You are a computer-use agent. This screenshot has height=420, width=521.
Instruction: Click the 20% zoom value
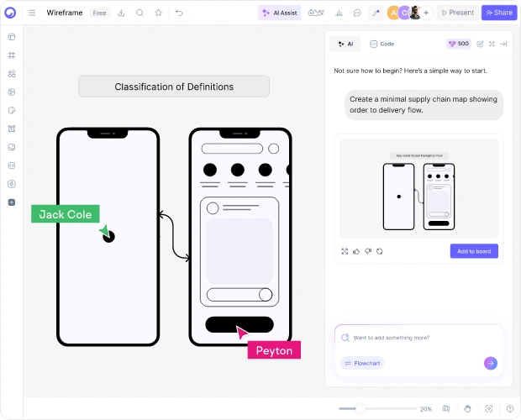point(426,409)
